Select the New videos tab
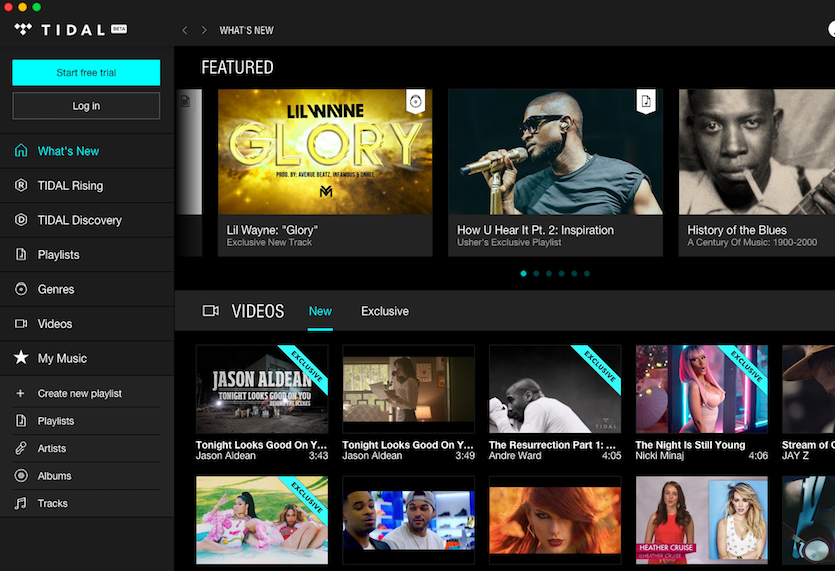This screenshot has width=835, height=571. (320, 311)
